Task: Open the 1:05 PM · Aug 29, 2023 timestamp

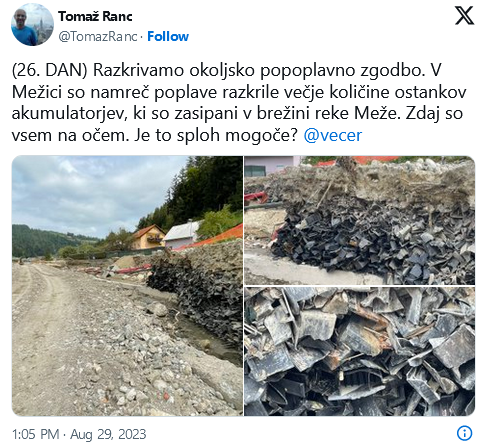Action: [79, 434]
